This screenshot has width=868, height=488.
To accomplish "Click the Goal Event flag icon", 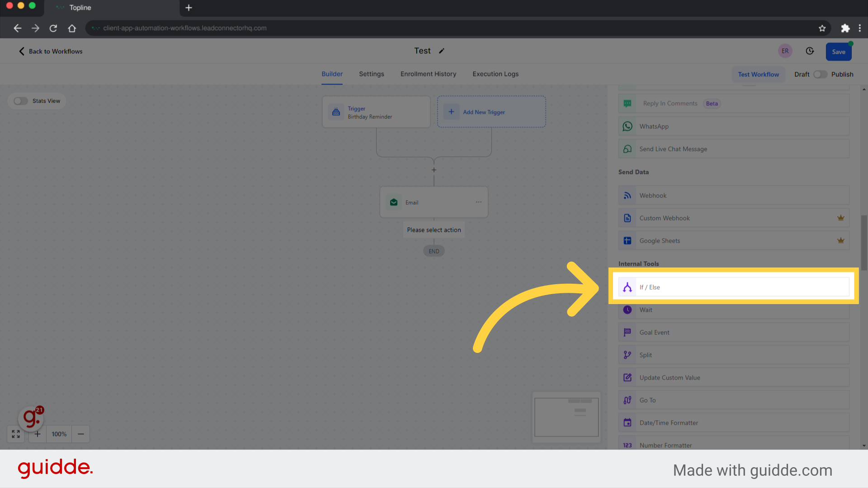I will [x=627, y=333].
